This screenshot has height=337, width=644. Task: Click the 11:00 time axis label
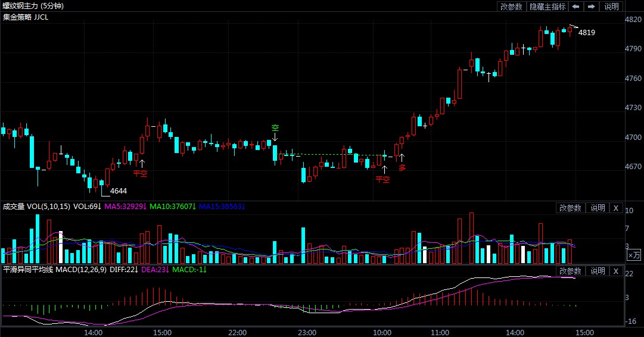[x=440, y=332]
